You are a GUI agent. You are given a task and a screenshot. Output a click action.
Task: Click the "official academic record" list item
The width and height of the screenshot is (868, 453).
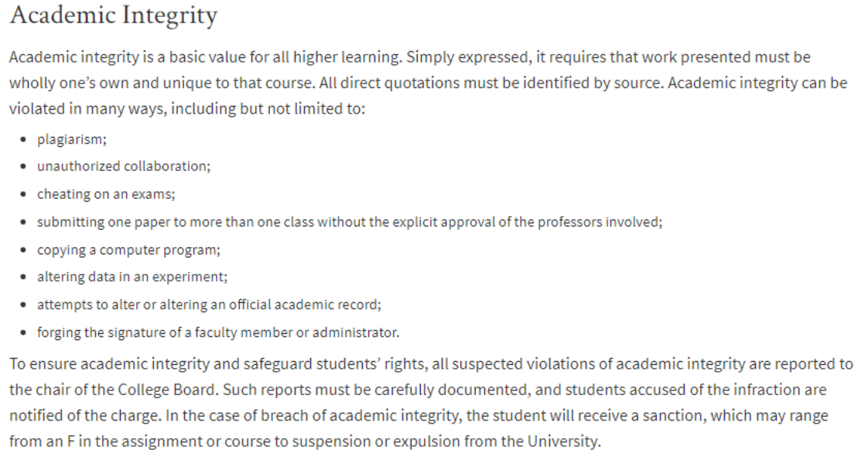pyautogui.click(x=209, y=303)
